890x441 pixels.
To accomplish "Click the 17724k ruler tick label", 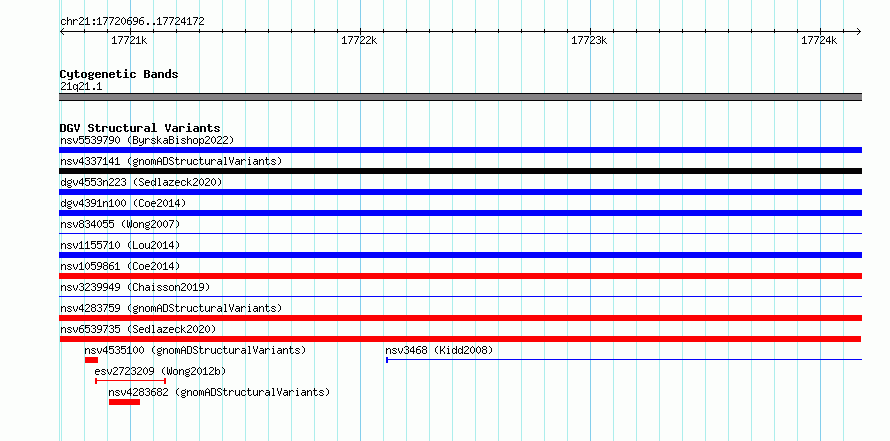I will click(819, 40).
